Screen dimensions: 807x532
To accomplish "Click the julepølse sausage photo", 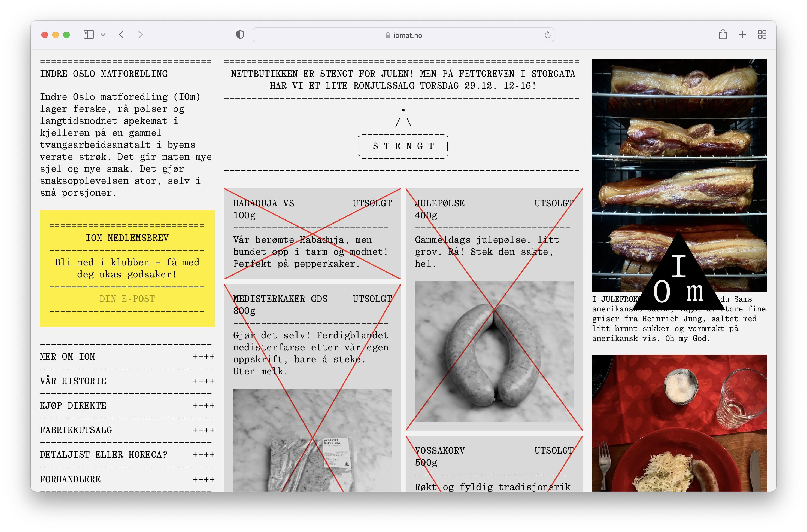I will click(x=494, y=351).
